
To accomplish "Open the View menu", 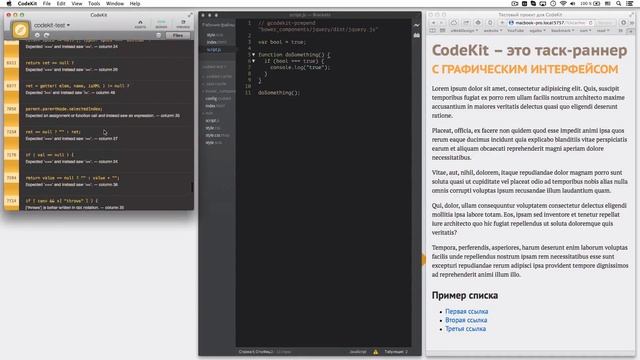I will point(77,4).
